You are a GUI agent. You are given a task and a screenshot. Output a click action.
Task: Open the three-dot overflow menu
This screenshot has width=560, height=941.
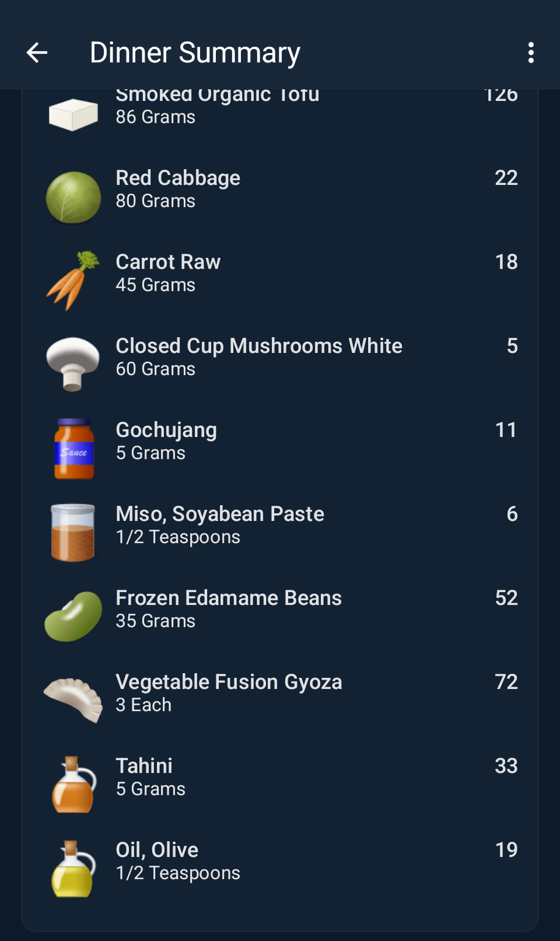point(530,53)
